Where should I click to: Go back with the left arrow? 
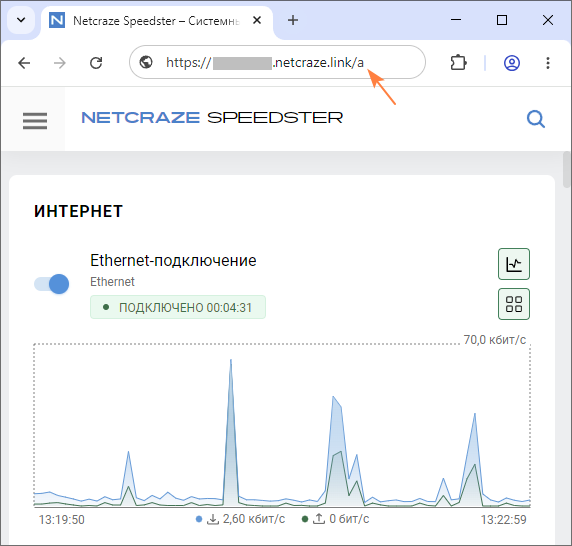[24, 63]
